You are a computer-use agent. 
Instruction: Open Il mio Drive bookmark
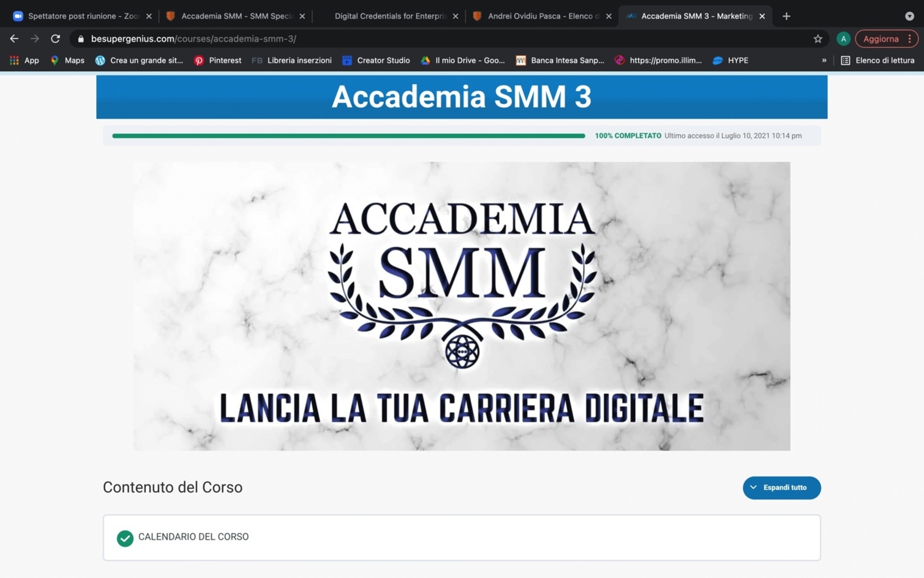(463, 61)
